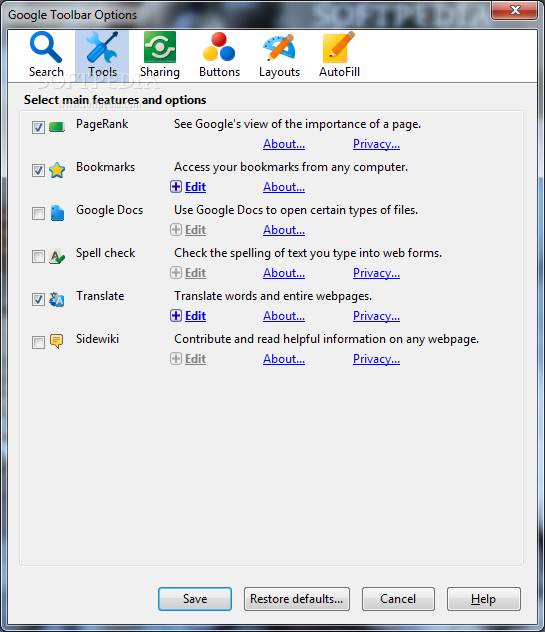Click 'Translate words and entire webpages.' description
The width and height of the screenshot is (545, 632).
point(273,296)
